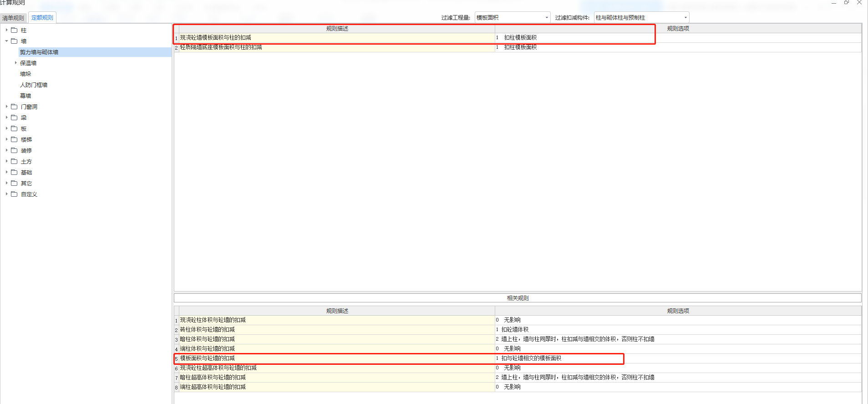Image resolution: width=868 pixels, height=404 pixels.
Task: Click the 楼梯 folder icon
Action: click(14, 139)
